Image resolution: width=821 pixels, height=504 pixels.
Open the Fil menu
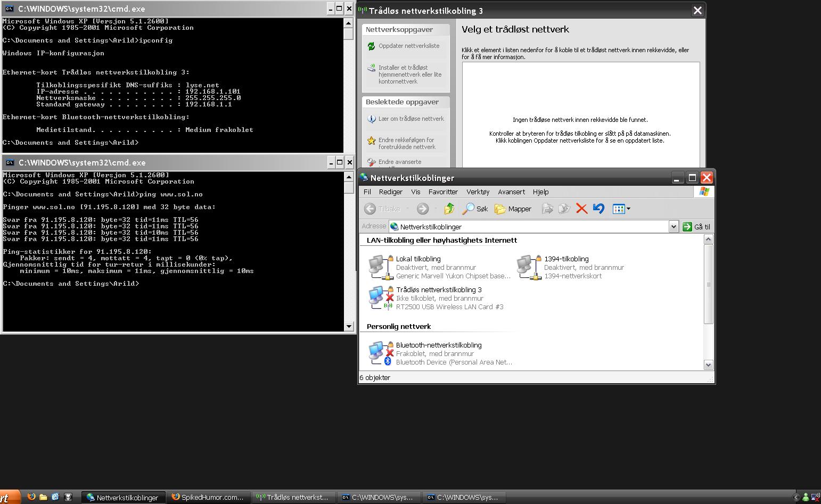click(x=367, y=192)
